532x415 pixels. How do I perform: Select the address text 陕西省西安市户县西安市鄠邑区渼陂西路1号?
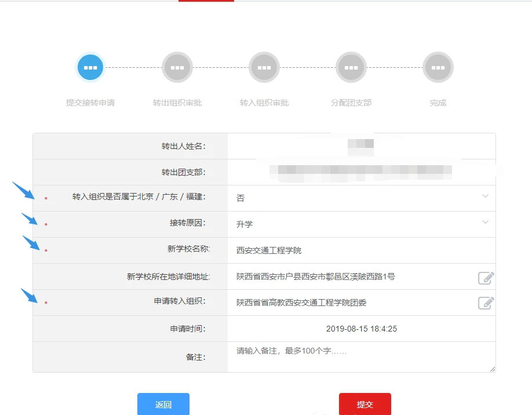[315, 276]
